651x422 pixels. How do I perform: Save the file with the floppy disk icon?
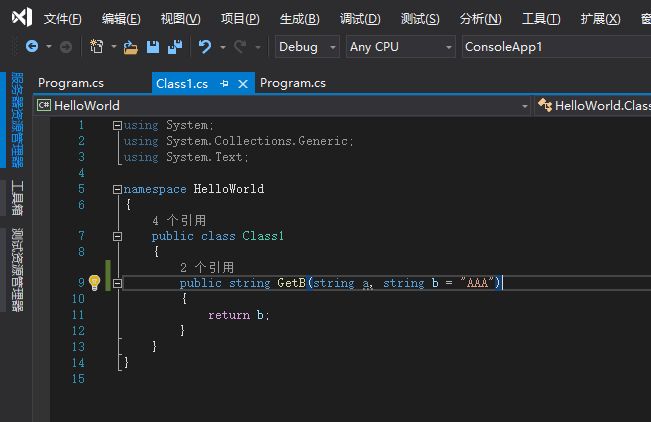[x=153, y=47]
